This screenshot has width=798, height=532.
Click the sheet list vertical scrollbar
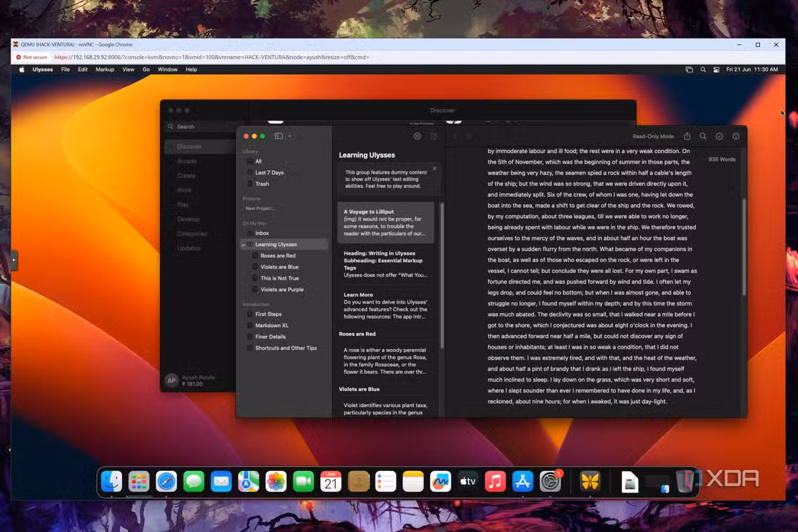442,275
